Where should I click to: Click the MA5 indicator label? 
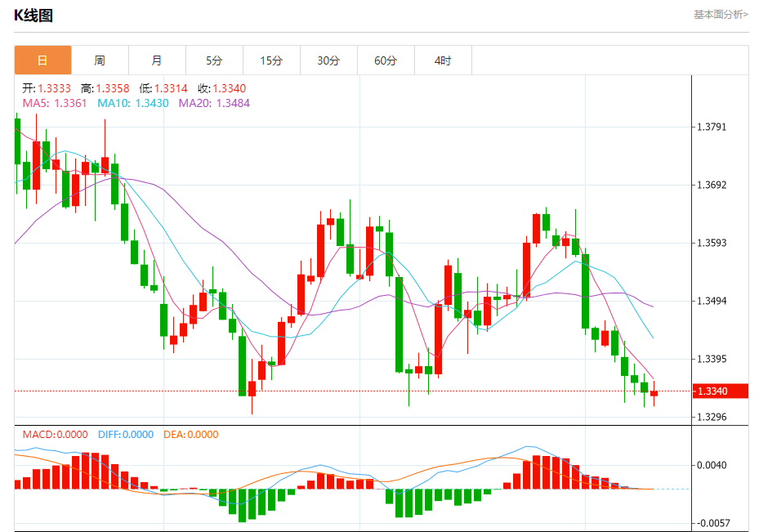point(55,103)
